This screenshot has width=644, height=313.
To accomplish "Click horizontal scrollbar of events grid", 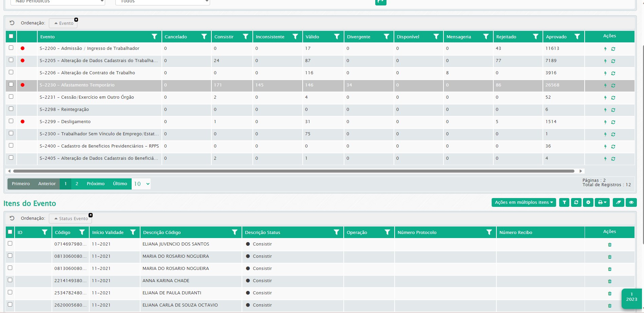I will 294,171.
